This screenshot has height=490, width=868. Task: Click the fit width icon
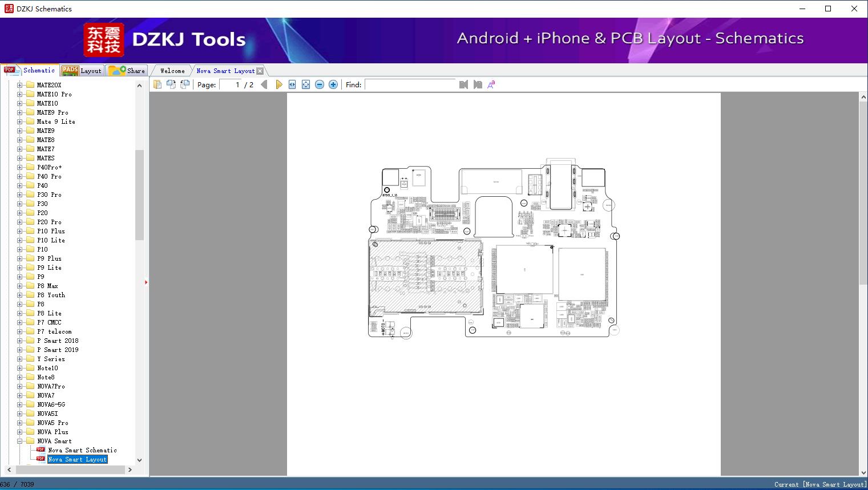point(292,84)
